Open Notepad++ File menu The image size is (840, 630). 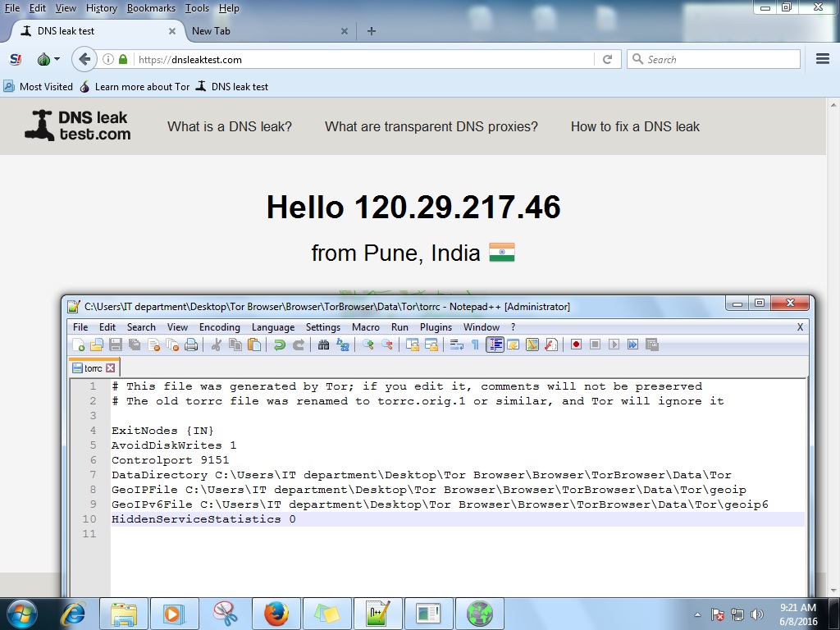click(80, 327)
